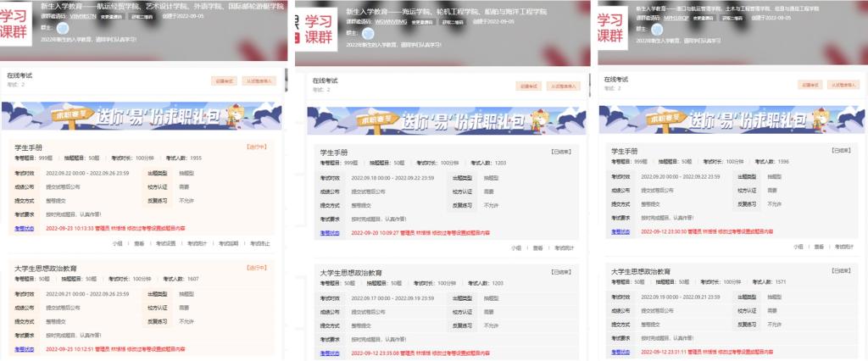Screen dimensions: 868x361
Task: Open 考试回顾 under the left 学生手册 exam
Action: tap(229, 243)
